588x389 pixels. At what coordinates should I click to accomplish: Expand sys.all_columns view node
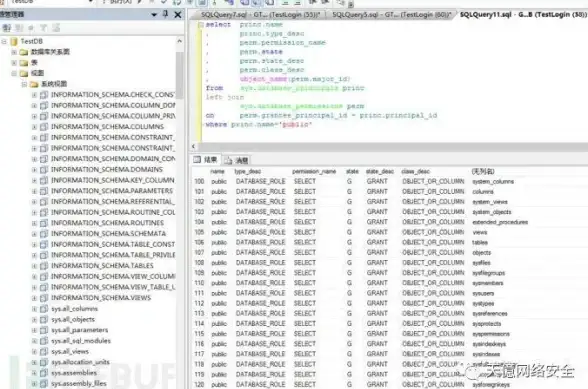pyautogui.click(x=34, y=309)
